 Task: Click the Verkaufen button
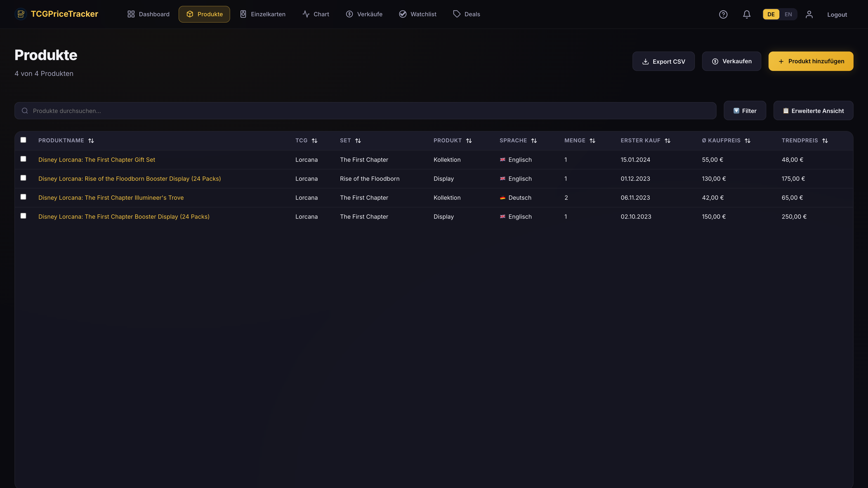click(x=731, y=61)
